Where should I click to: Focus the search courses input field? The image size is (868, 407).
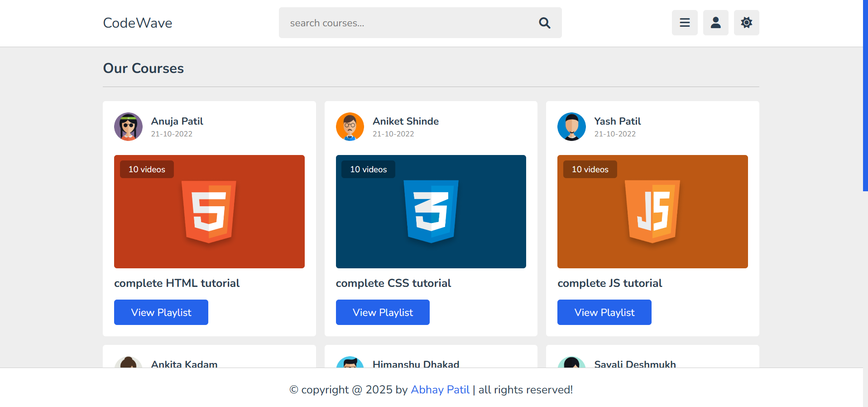(x=408, y=23)
